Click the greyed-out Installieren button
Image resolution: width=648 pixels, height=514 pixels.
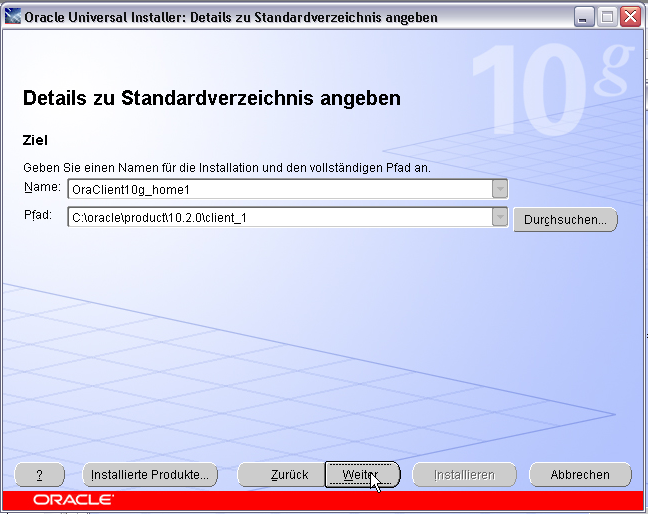pos(464,475)
